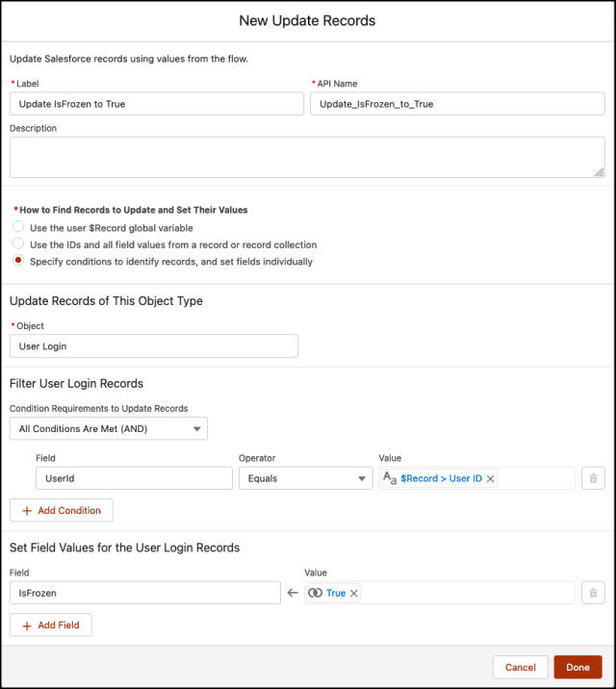The image size is (616, 689).
Task: Click Update Salesforce records description text
Action: tap(129, 59)
